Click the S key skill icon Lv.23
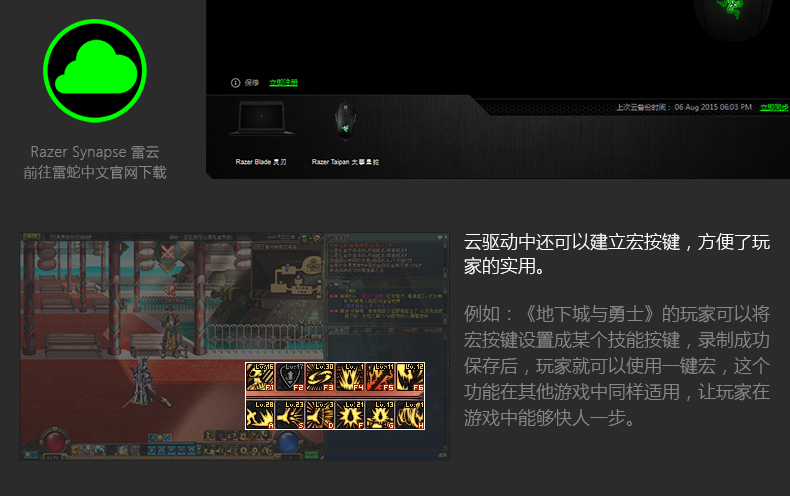Image resolution: width=790 pixels, height=496 pixels. tap(290, 414)
